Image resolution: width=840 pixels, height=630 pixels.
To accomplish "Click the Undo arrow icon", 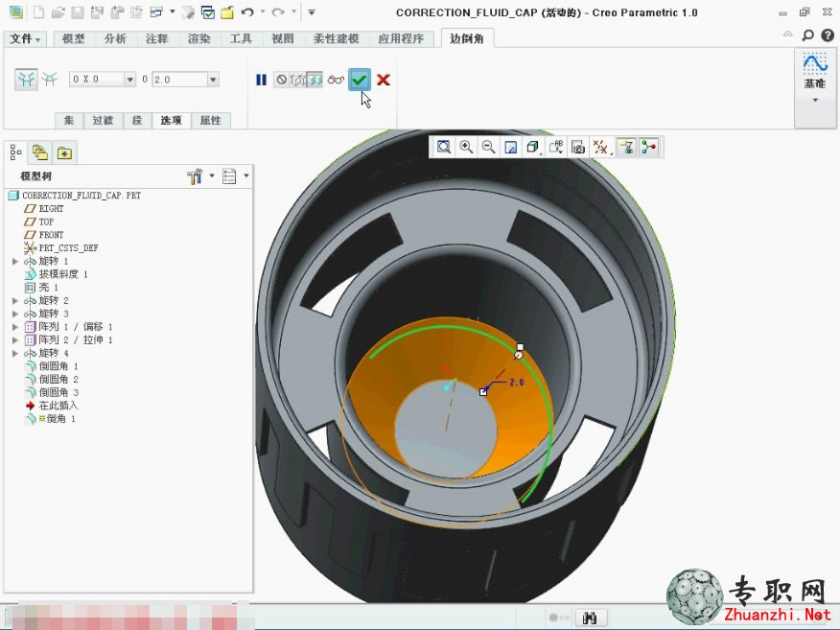I will coord(247,12).
